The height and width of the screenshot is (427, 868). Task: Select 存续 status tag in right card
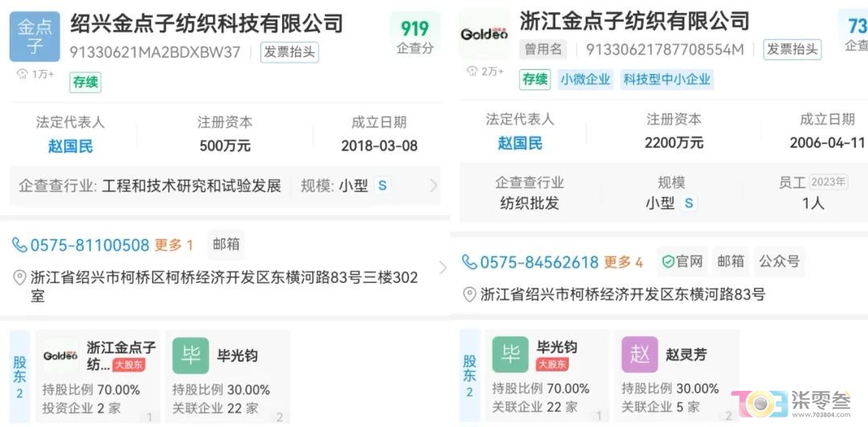tap(535, 80)
